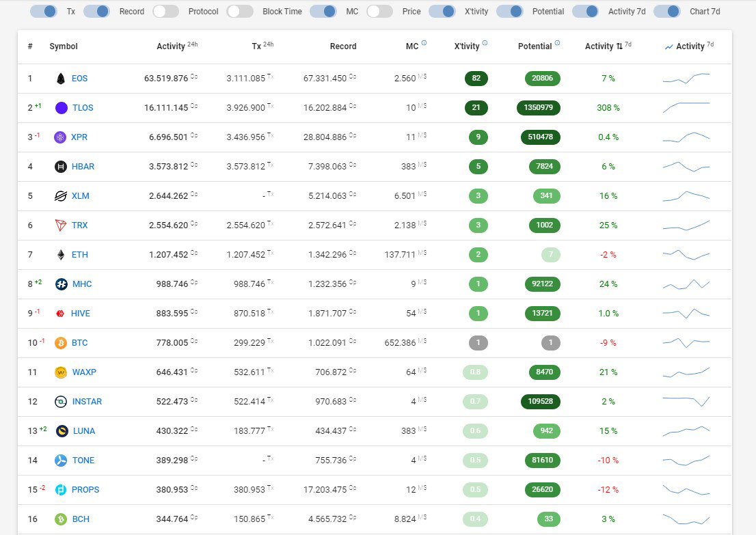Click the LUNA coin logo icon
The width and height of the screenshot is (756, 535).
(x=62, y=431)
